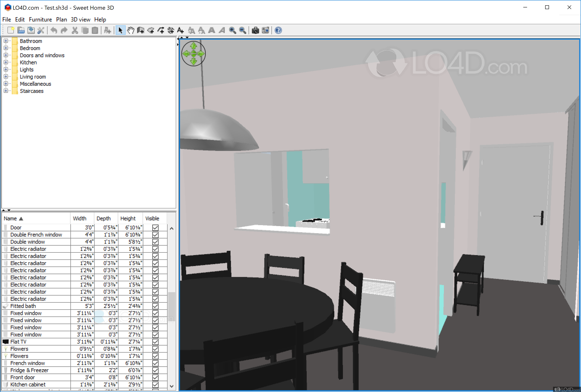Click the Name column header

[x=10, y=218]
